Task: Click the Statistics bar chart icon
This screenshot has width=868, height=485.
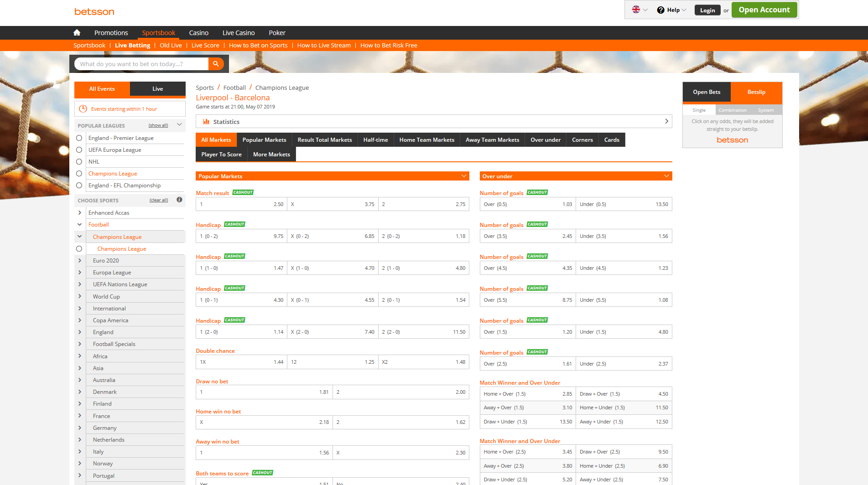Action: 206,122
